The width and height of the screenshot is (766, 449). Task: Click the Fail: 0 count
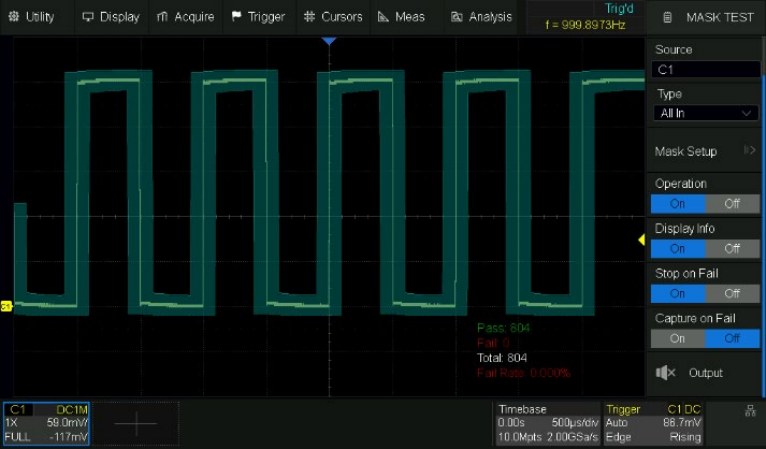pyautogui.click(x=493, y=342)
